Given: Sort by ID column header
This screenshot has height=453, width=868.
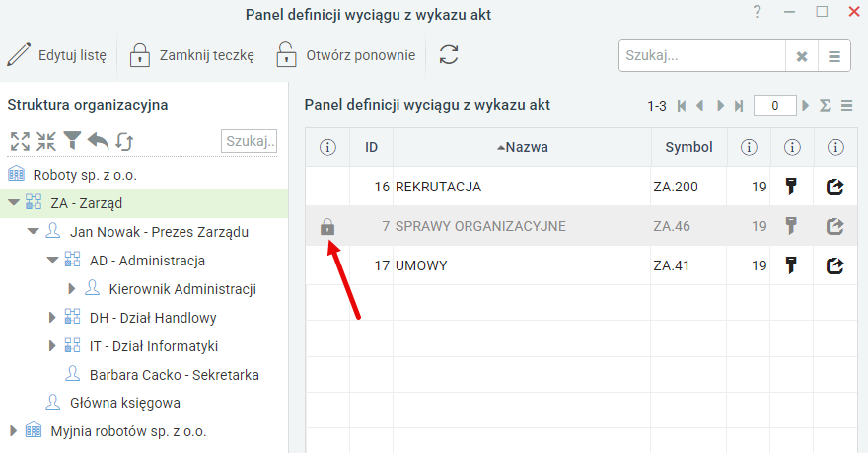Looking at the screenshot, I should (x=372, y=147).
